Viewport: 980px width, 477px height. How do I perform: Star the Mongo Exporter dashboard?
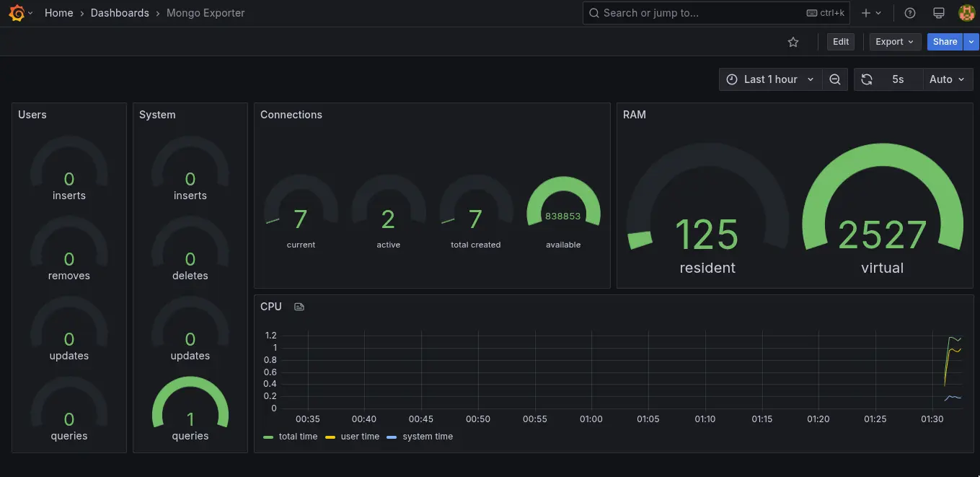coord(793,42)
